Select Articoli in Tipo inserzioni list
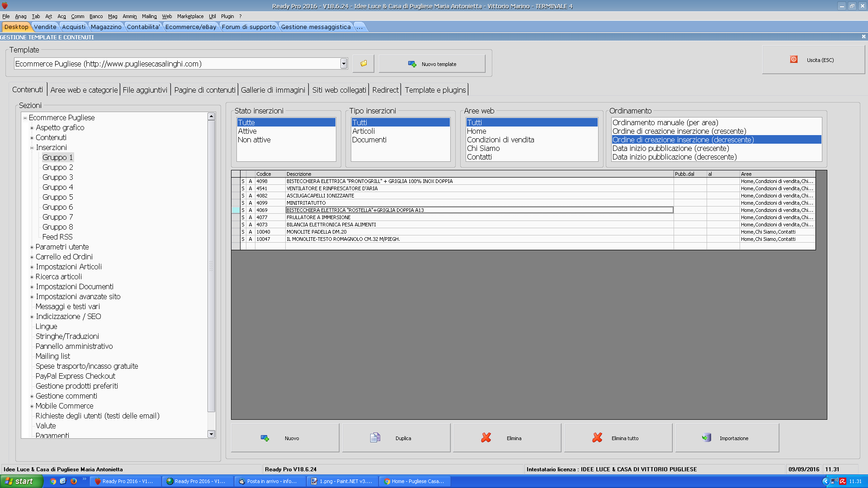868x488 pixels. (363, 131)
